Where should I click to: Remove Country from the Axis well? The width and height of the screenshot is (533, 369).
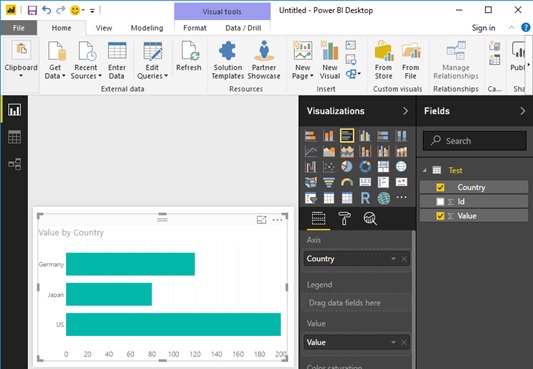404,259
